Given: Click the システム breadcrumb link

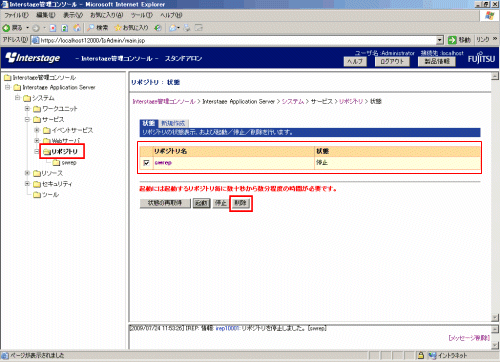Looking at the screenshot, I should [293, 101].
